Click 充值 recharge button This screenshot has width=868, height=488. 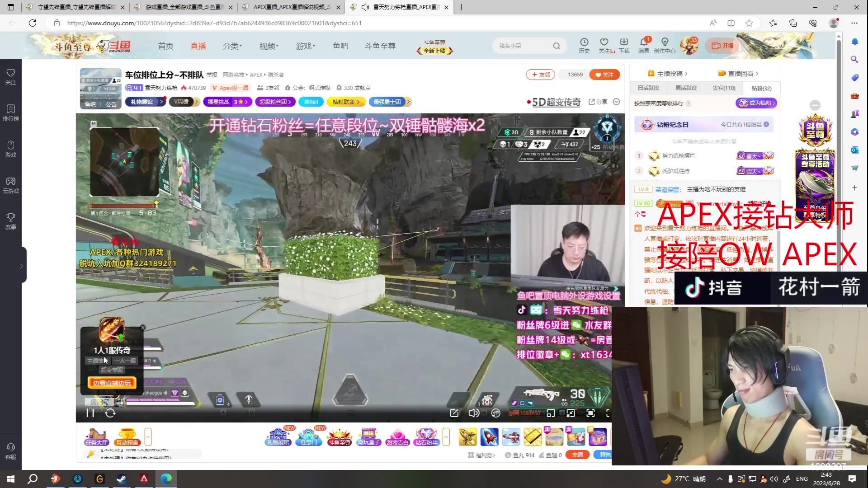577,455
